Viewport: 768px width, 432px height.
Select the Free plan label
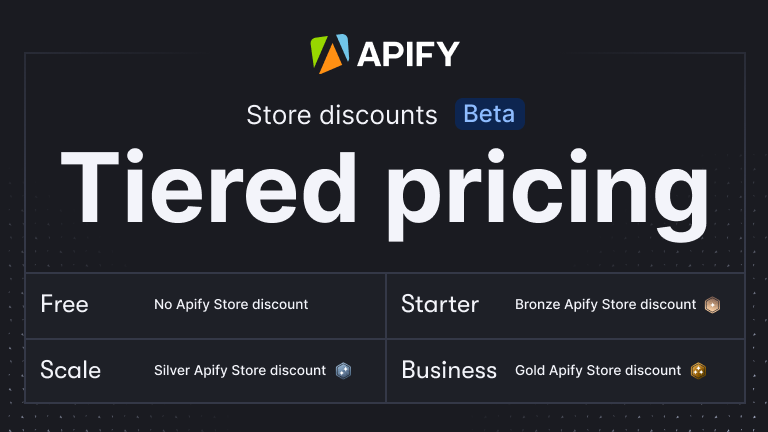[x=65, y=304]
